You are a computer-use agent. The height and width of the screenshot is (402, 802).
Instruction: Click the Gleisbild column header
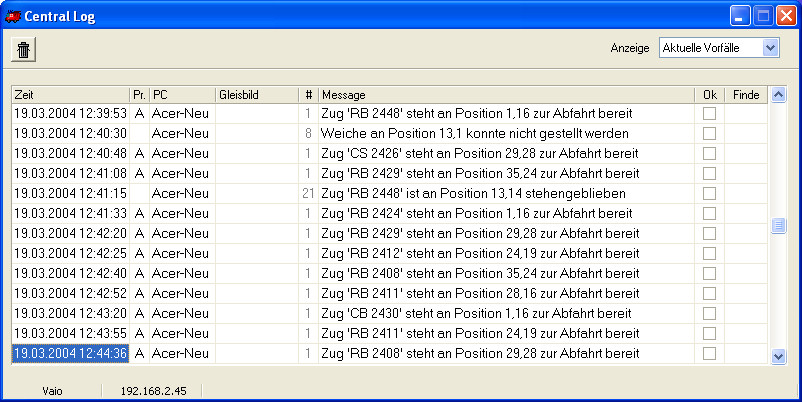(x=257, y=95)
